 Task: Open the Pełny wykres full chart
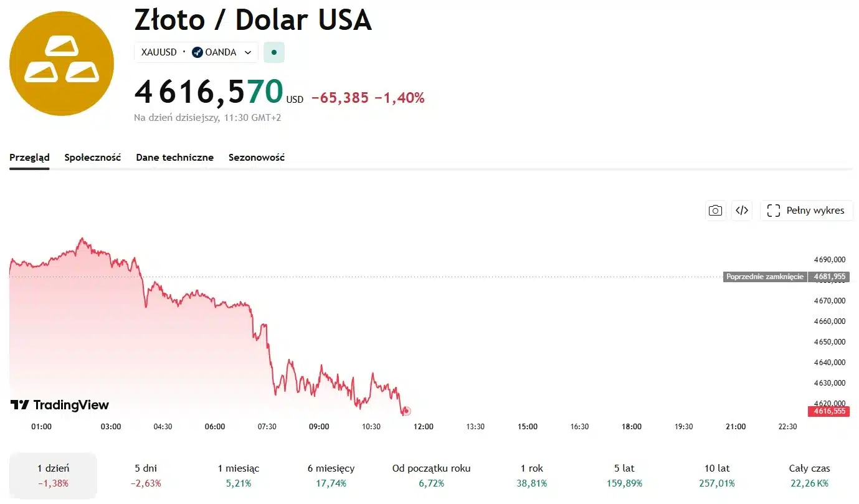807,211
